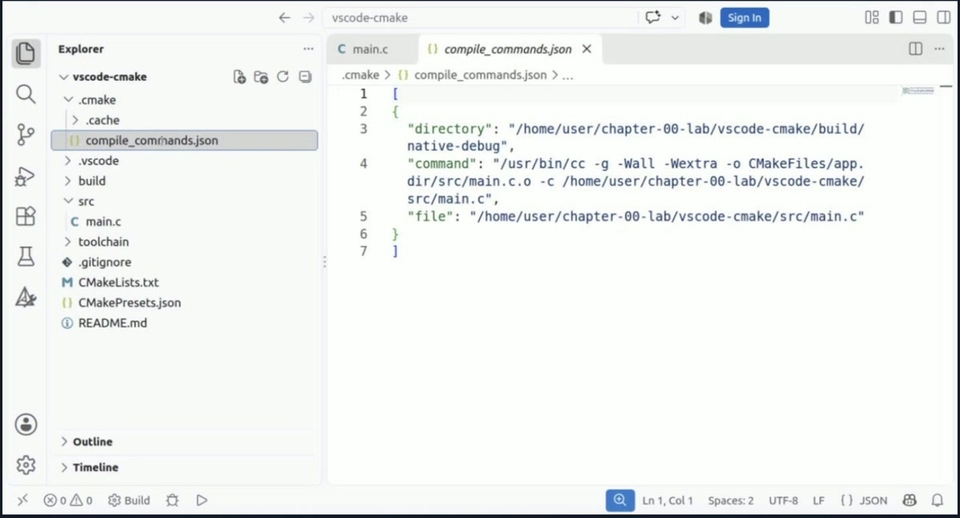
Task: Click New File icon in Explorer
Action: (239, 77)
